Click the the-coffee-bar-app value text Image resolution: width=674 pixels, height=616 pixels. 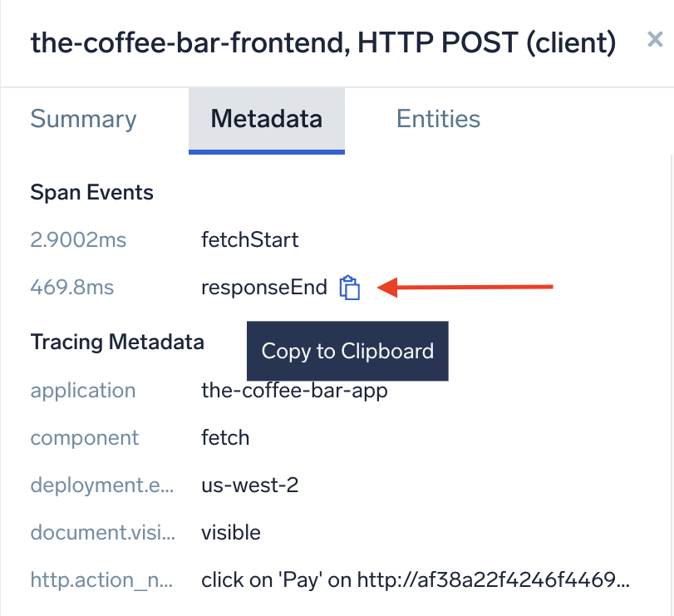click(294, 390)
